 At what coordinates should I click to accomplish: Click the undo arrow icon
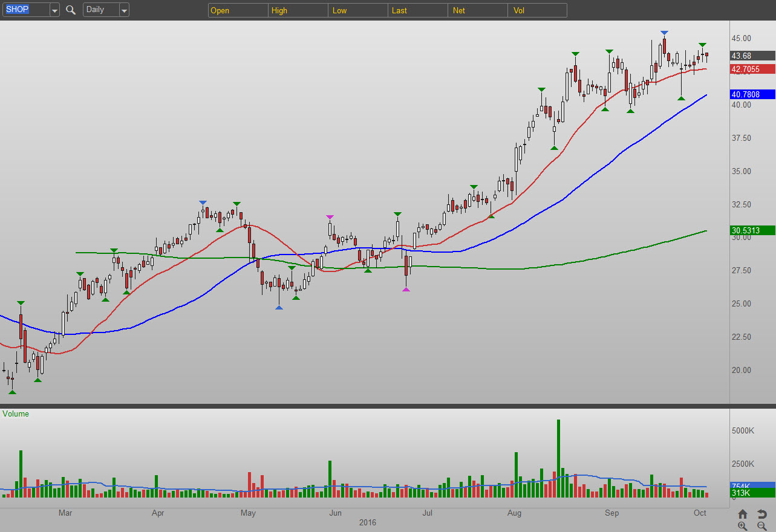coord(761,514)
